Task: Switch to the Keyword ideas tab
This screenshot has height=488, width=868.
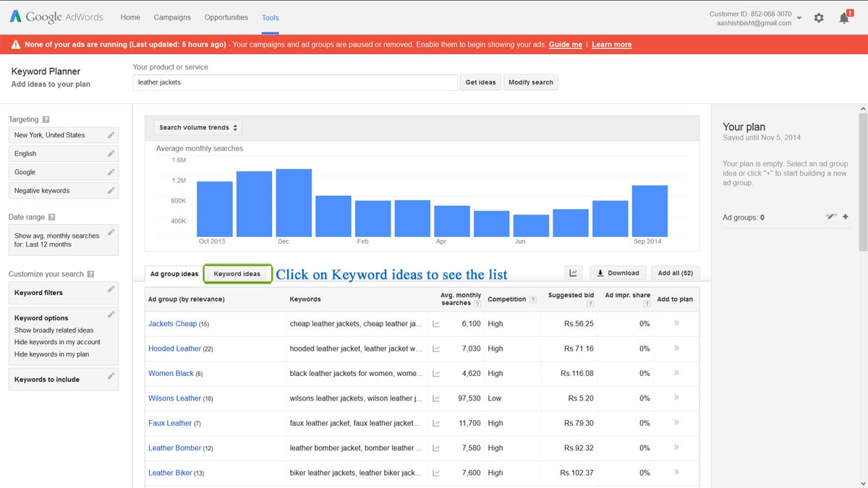Action: 239,274
